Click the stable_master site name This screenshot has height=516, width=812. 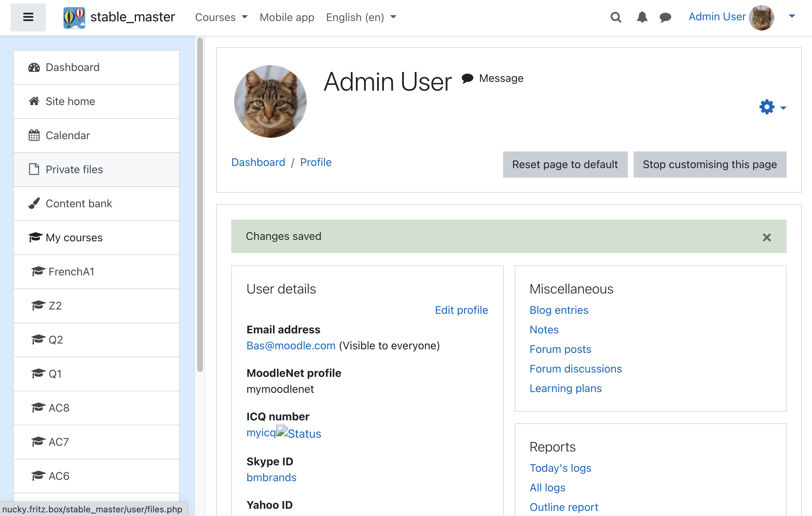[133, 17]
